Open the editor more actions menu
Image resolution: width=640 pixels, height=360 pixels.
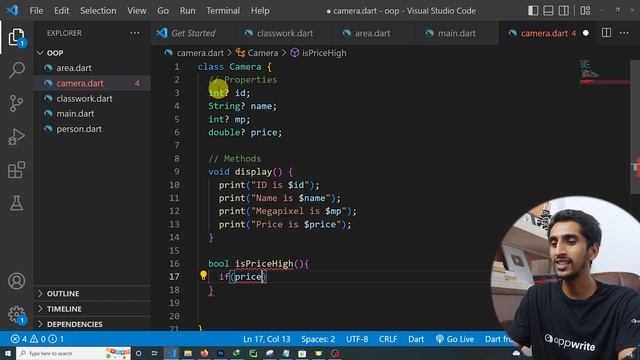tap(624, 33)
